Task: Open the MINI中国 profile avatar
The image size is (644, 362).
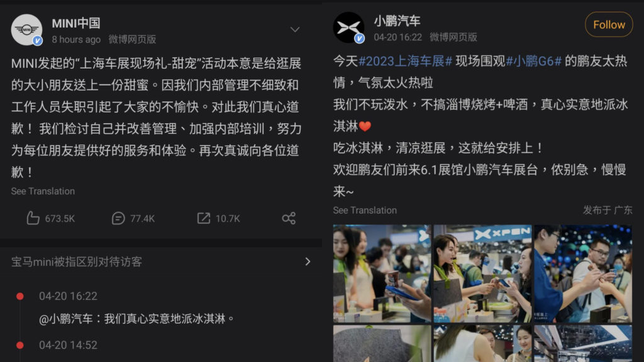Action: click(26, 30)
